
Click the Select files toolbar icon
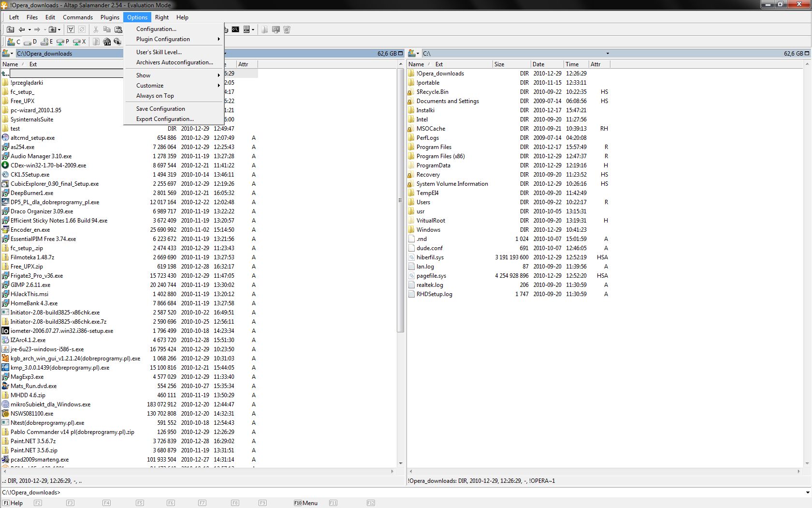[71, 30]
